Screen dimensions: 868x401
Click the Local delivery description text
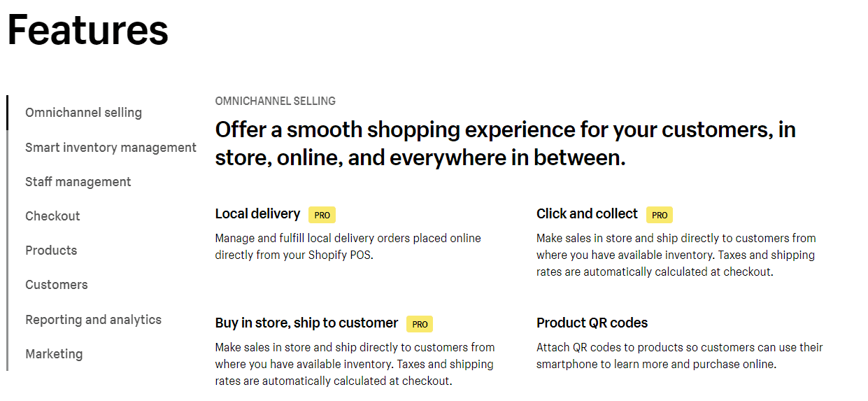[x=348, y=246]
